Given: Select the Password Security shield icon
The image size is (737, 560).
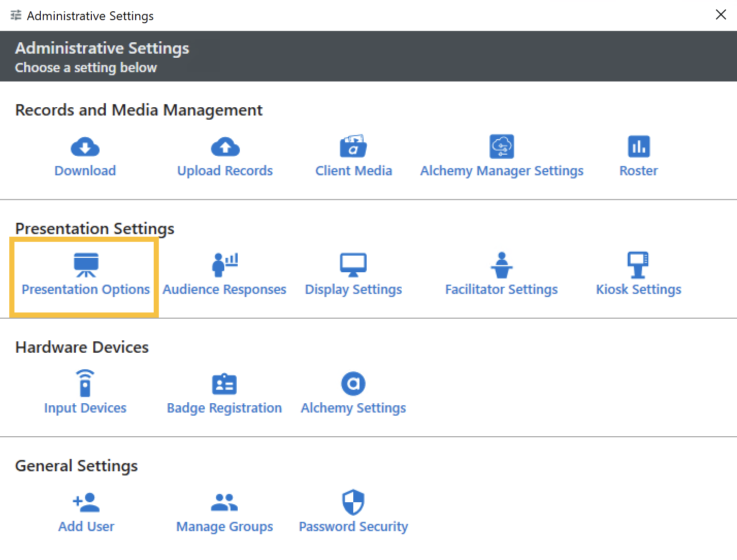Looking at the screenshot, I should pos(353,502).
